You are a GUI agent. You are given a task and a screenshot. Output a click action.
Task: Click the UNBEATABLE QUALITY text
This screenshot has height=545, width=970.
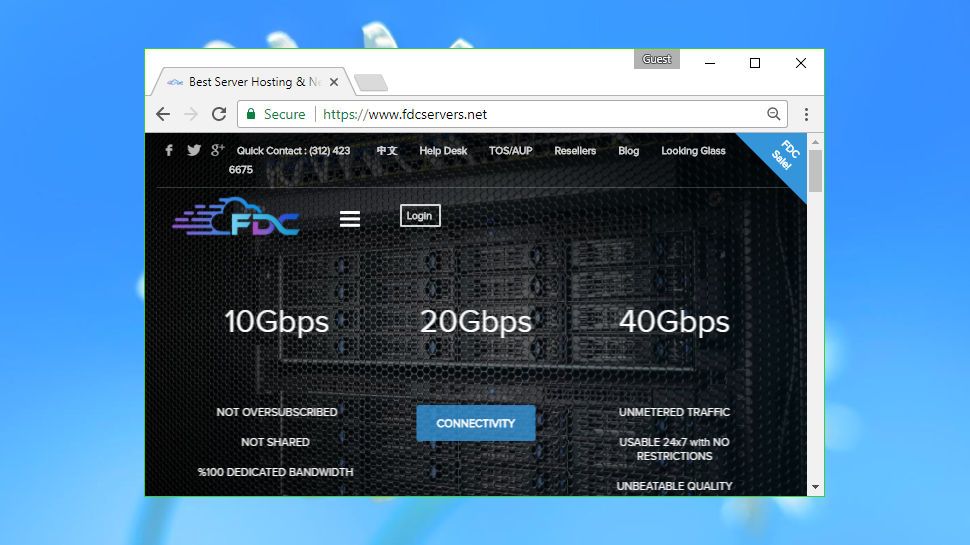[x=674, y=486]
